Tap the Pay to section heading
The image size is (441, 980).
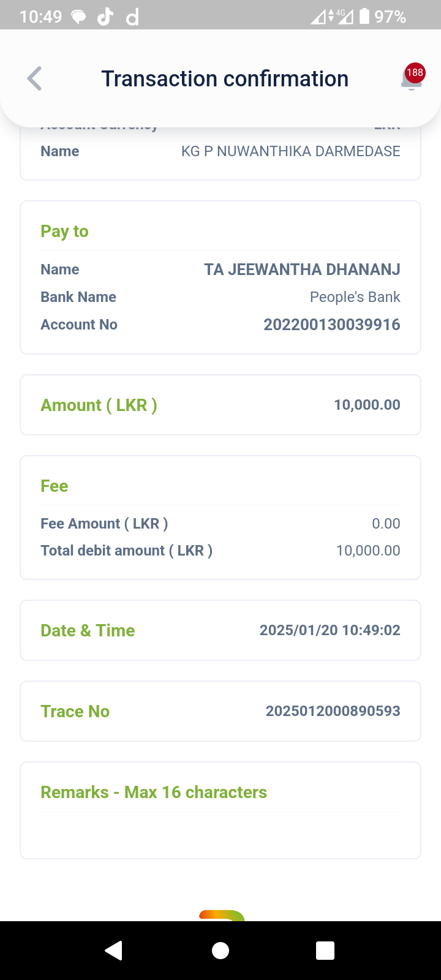pyautogui.click(x=64, y=232)
